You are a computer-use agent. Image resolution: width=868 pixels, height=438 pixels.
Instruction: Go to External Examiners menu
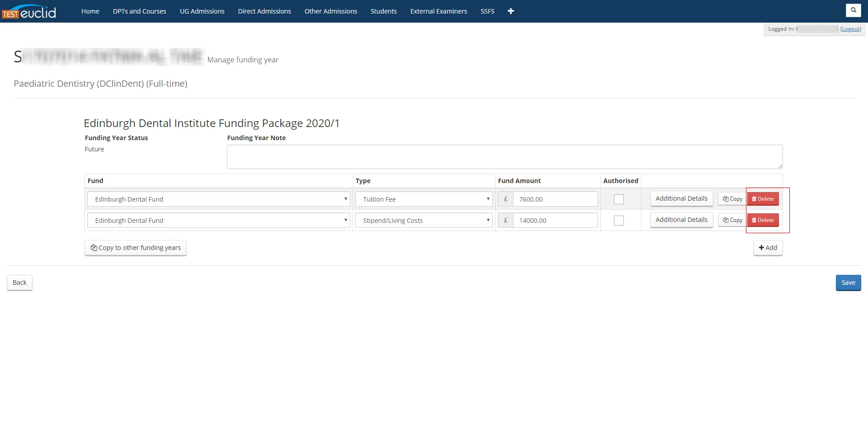click(439, 11)
